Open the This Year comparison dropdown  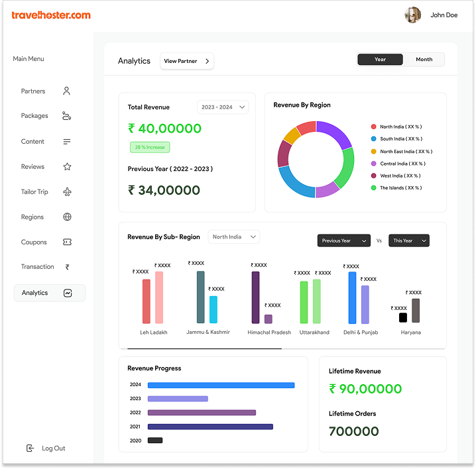coord(409,240)
